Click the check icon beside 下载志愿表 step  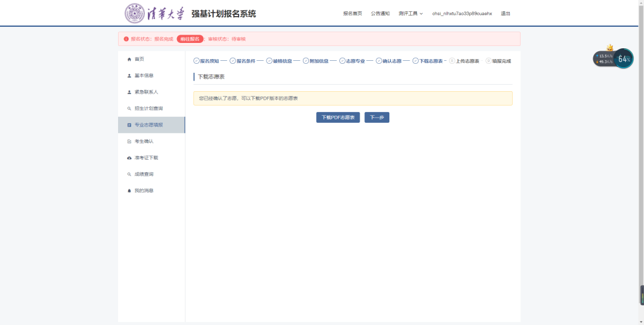pyautogui.click(x=415, y=61)
